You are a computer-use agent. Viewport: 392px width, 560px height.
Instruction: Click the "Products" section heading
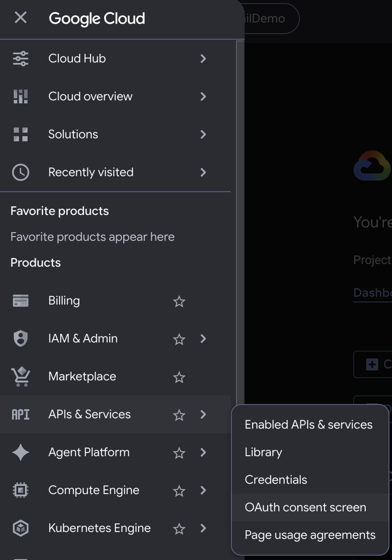(36, 263)
